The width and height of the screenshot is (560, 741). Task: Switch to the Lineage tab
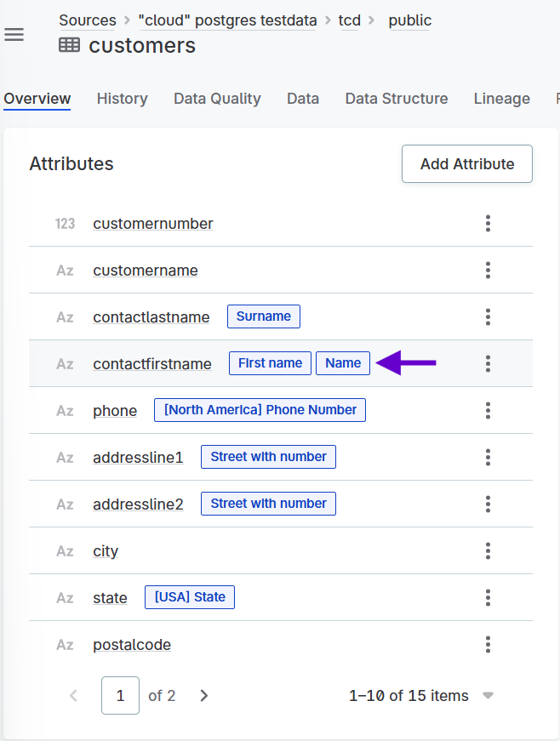[501, 99]
